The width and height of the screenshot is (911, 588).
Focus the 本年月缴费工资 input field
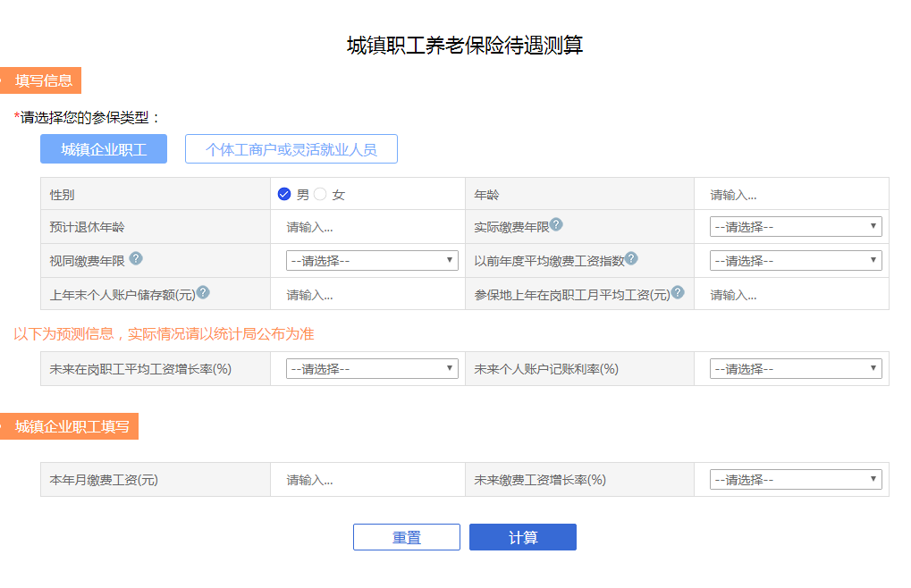point(367,480)
